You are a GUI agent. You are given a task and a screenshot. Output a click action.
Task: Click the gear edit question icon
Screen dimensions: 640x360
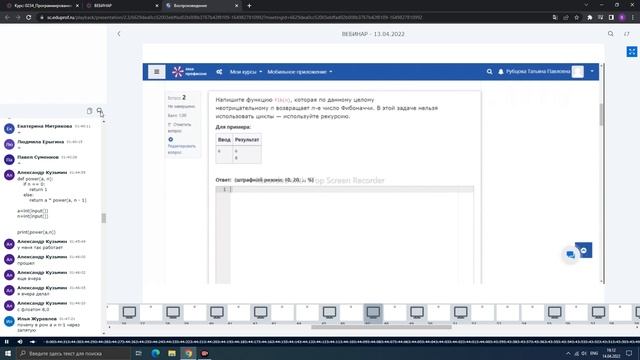[171, 140]
